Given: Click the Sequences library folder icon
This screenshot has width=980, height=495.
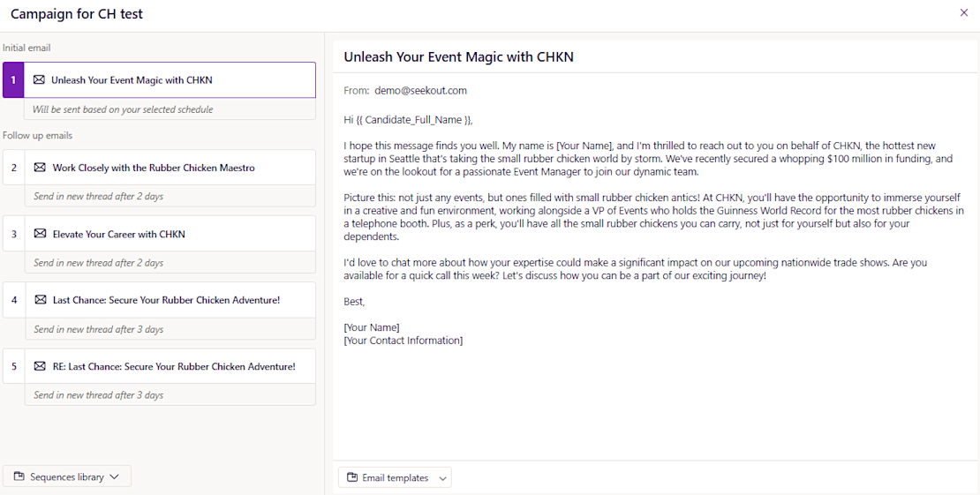Looking at the screenshot, I should point(19,476).
